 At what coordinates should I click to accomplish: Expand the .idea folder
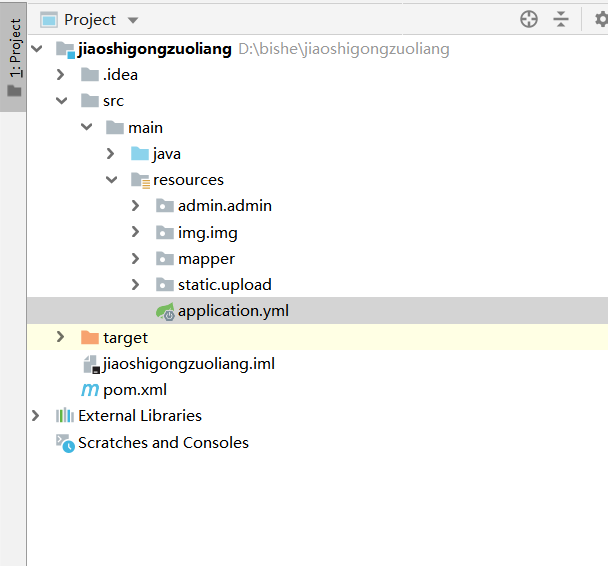[62, 75]
